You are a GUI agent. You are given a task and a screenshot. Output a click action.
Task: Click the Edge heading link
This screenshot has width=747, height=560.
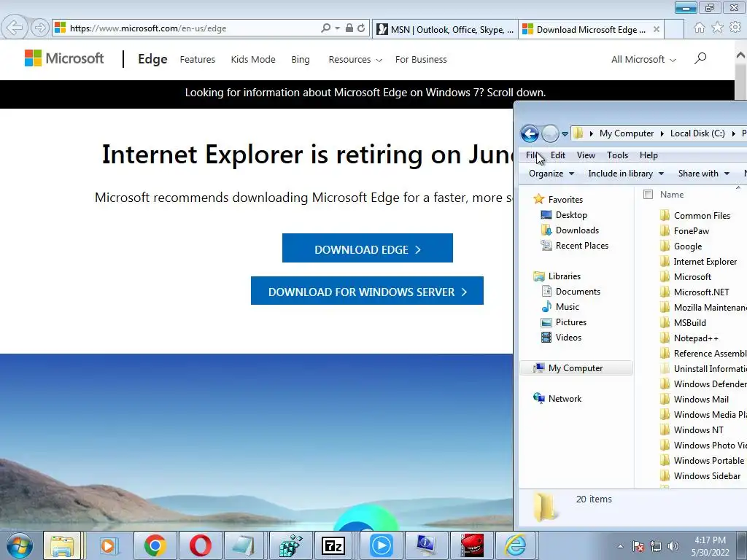pyautogui.click(x=152, y=59)
